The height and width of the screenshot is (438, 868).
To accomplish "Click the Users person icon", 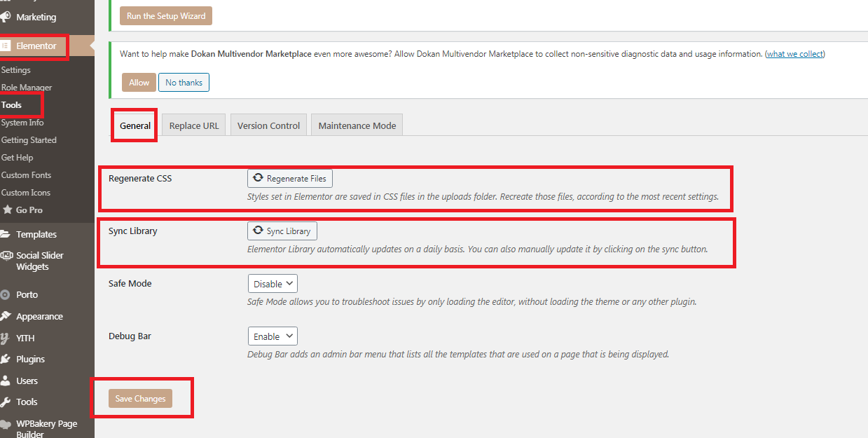I will point(5,381).
